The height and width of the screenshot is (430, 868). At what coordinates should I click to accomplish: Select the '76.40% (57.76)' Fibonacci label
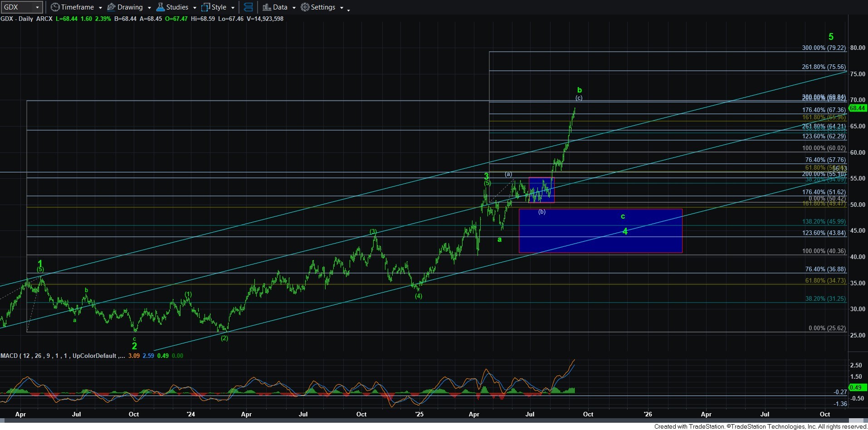pyautogui.click(x=825, y=160)
